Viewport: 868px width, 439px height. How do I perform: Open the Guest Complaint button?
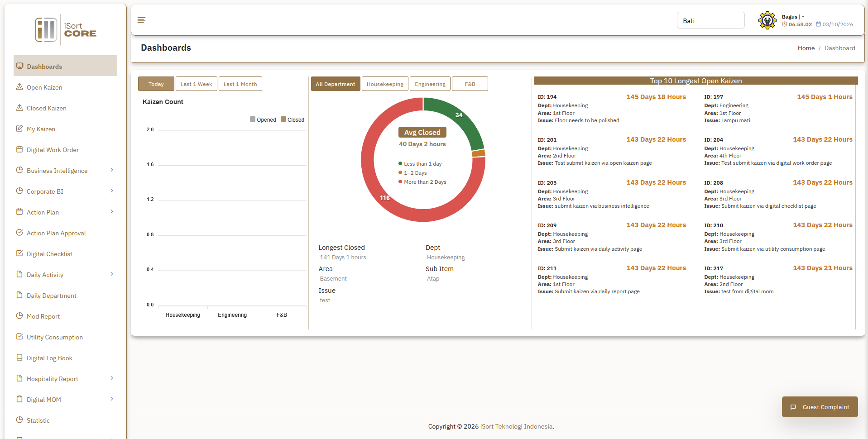[820, 407]
